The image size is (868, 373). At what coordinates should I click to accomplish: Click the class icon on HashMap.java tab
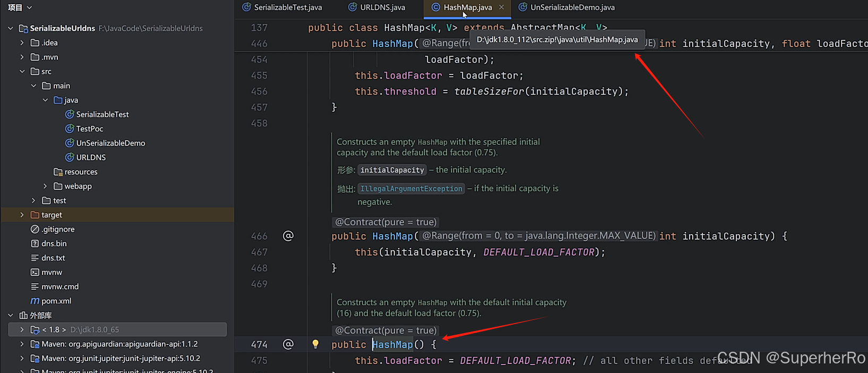[436, 7]
